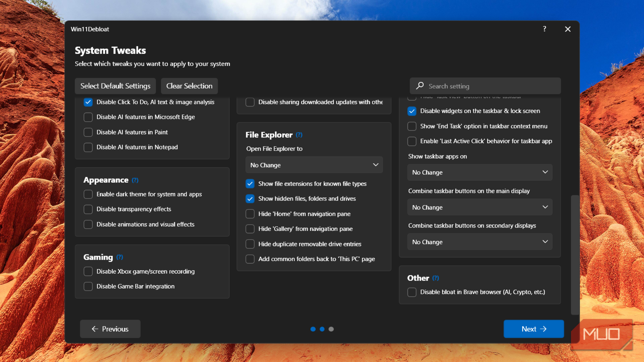Check Enable 'Last Active Click' behavior
The height and width of the screenshot is (362, 644).
[412, 141]
